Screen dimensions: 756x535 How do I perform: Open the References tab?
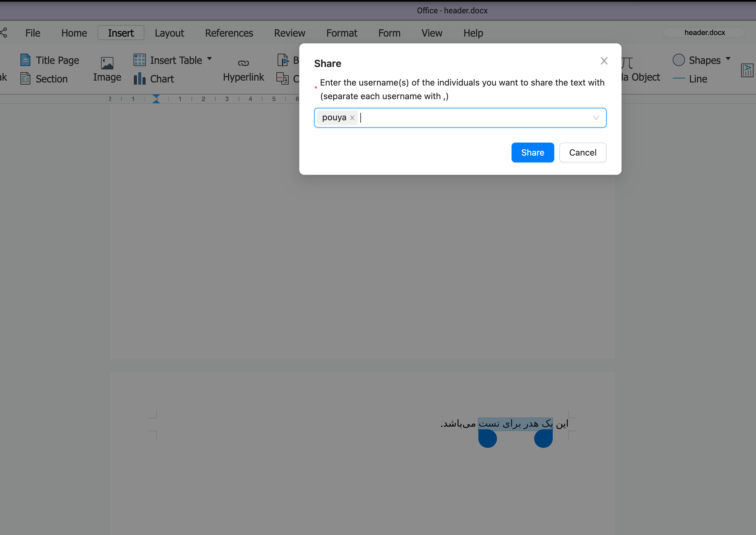pyautogui.click(x=229, y=33)
